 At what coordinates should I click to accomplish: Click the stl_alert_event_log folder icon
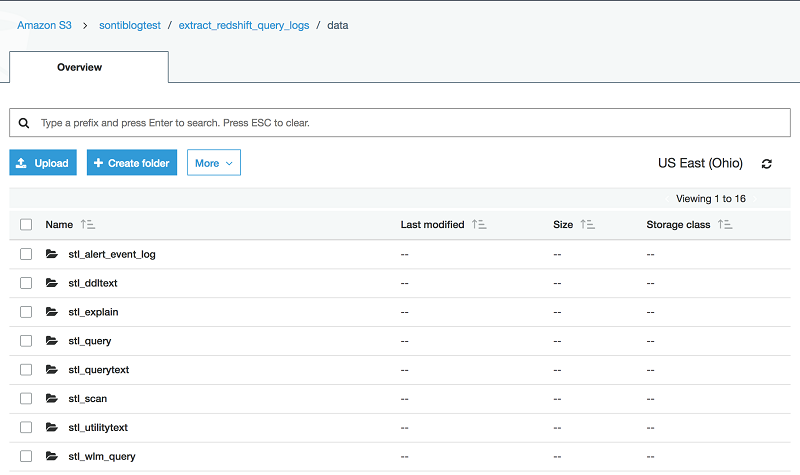point(52,254)
